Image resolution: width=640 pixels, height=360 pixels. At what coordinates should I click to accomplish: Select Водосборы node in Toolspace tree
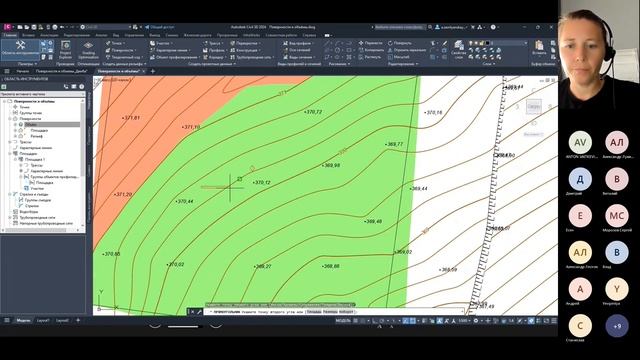pyautogui.click(x=29, y=212)
